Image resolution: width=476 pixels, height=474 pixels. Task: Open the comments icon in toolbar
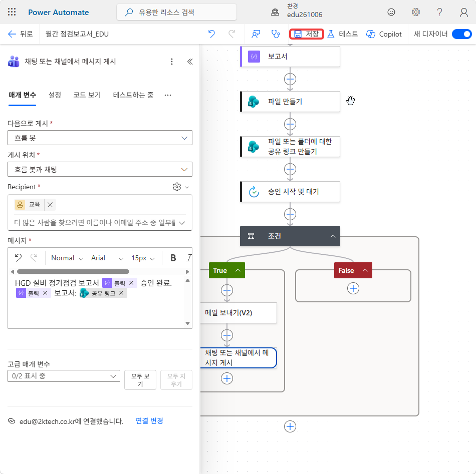[x=256, y=34]
